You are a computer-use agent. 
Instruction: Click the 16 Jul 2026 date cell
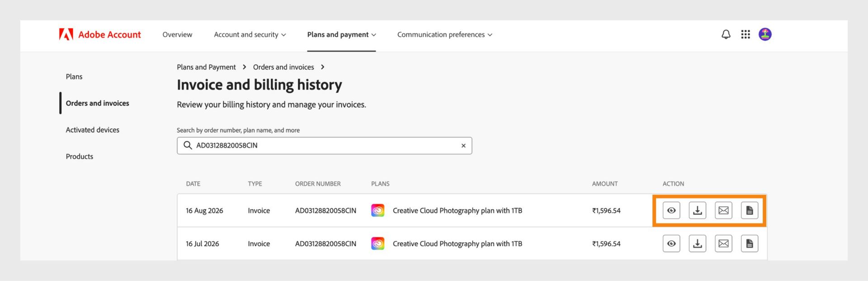202,243
